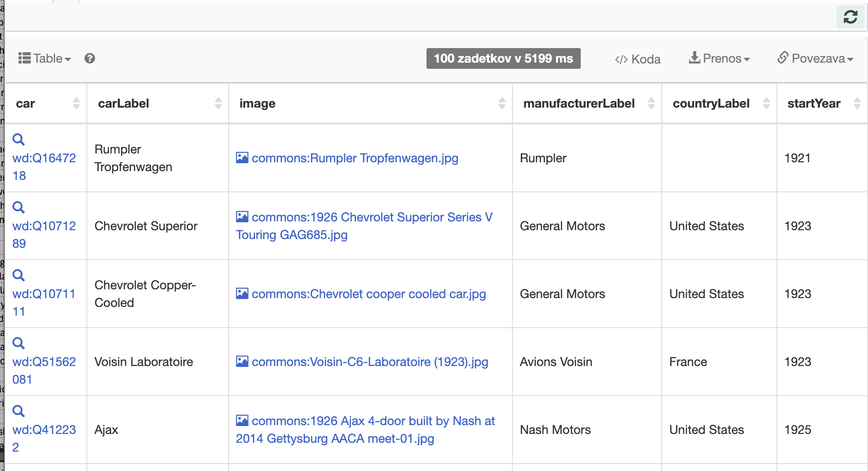Toggle sort on manufacturerLabel column
The image size is (868, 471).
pos(651,103)
